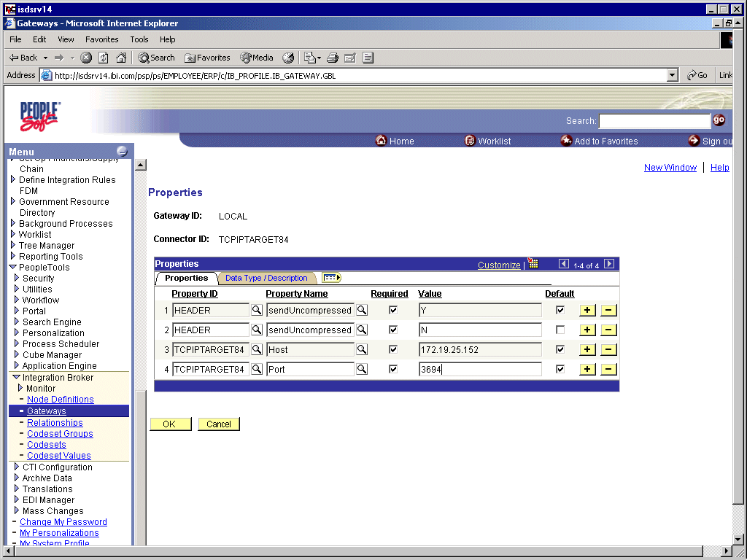Screen dimensions: 747x560
Task: Show all columns using the grid tab icon
Action: click(x=330, y=278)
